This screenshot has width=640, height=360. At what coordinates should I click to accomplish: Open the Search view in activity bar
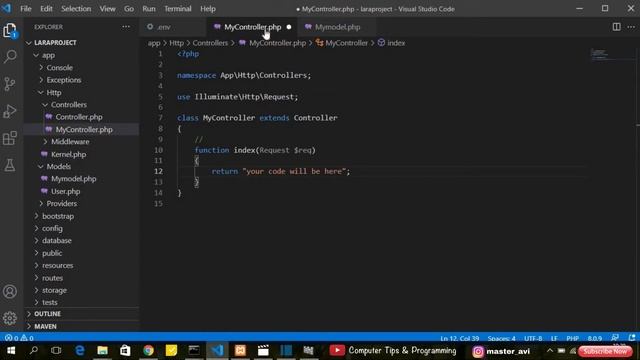10,56
